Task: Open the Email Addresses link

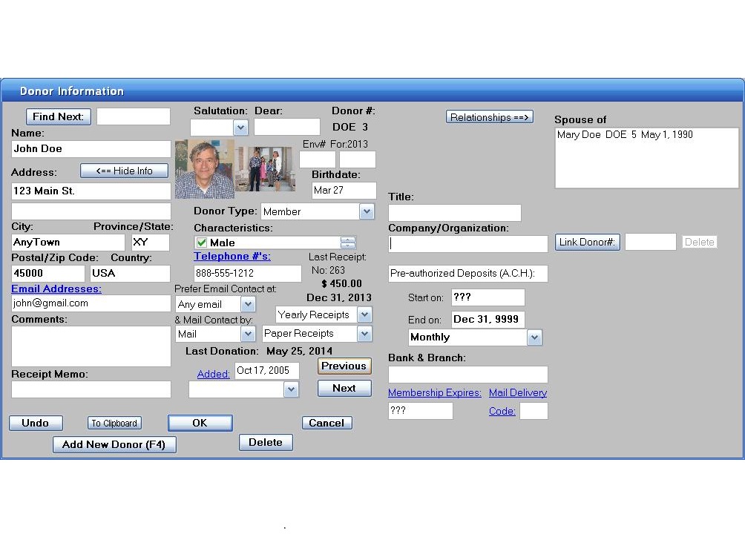Action: [x=56, y=289]
